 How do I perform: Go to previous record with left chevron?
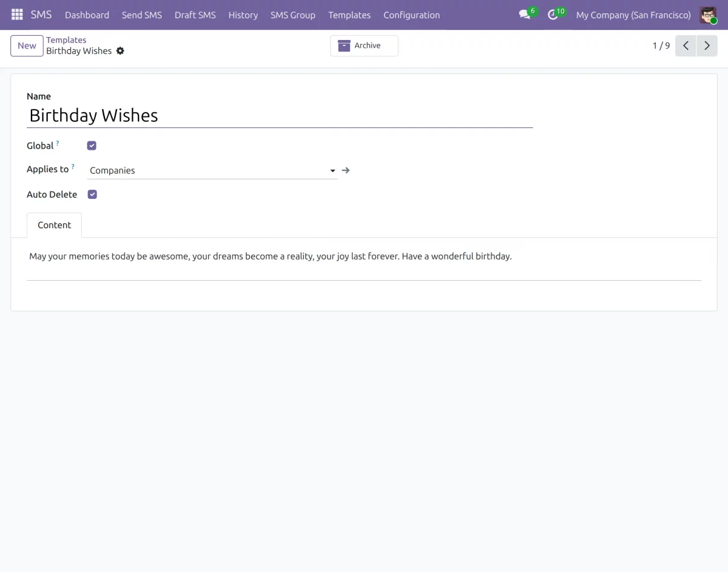[686, 45]
